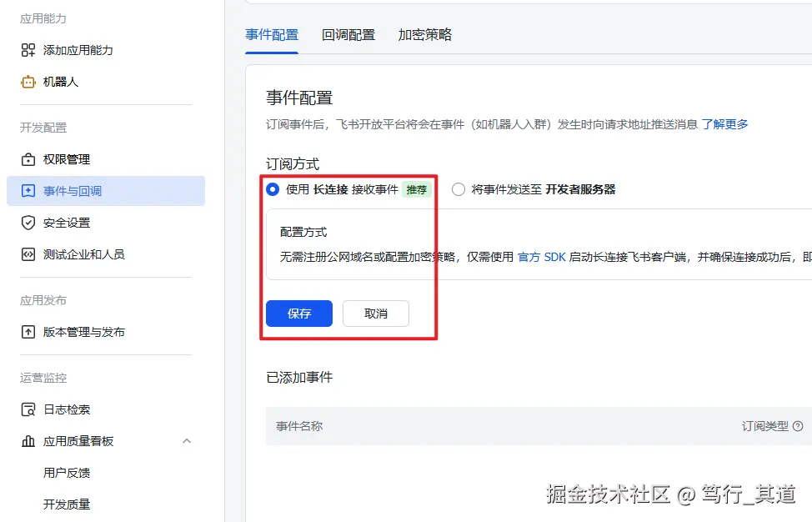Screen dimensions: 812x522
Task: Open 版本管理与发布 with its upload icon
Action: pos(28,331)
